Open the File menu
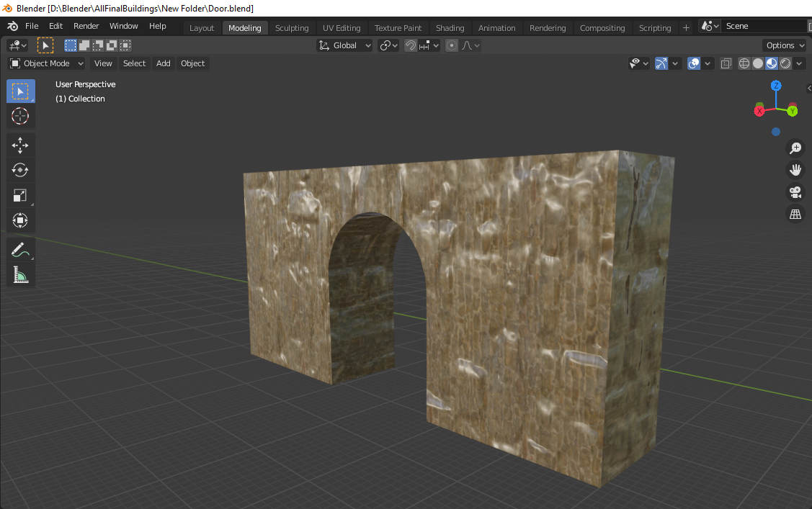This screenshot has width=812, height=509. [x=32, y=26]
